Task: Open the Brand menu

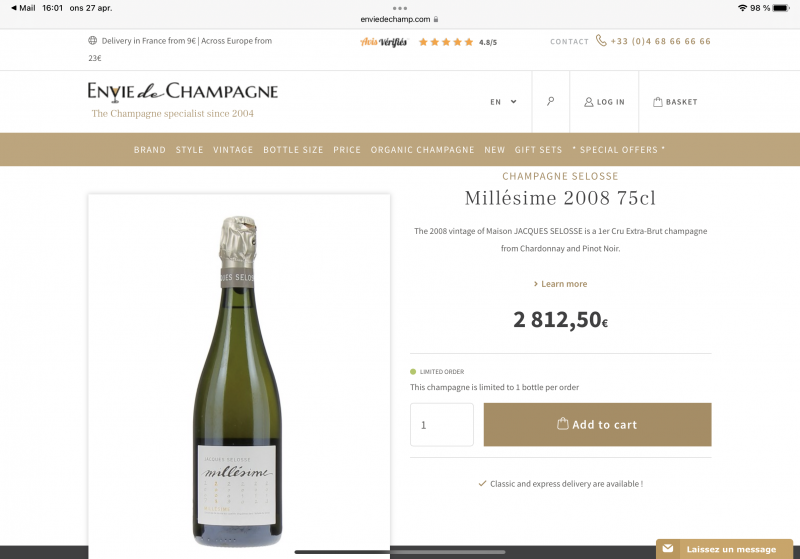Action: tap(150, 150)
